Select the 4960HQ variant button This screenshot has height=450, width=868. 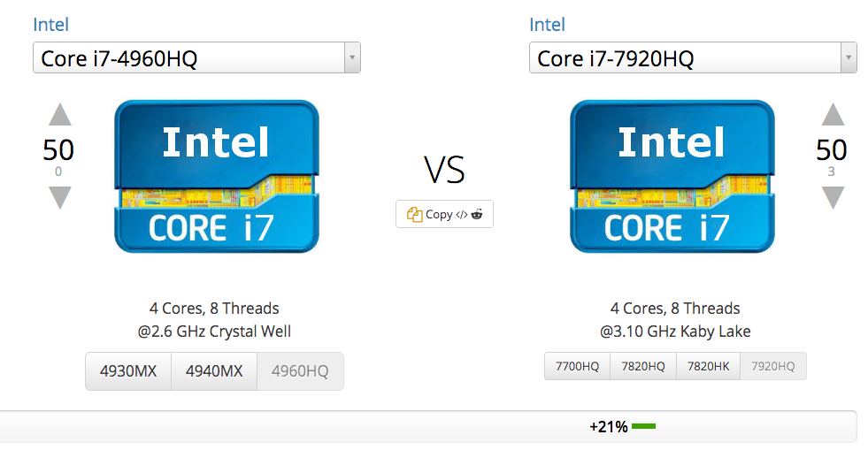click(x=300, y=371)
